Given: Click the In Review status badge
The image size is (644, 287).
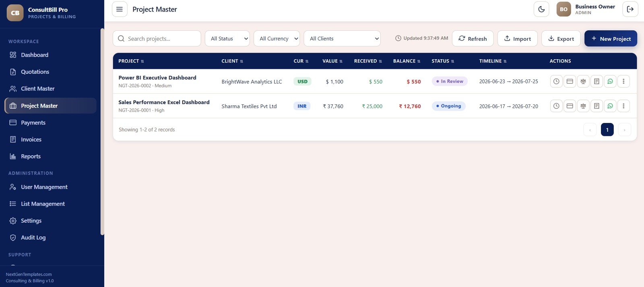Looking at the screenshot, I should 450,81.
